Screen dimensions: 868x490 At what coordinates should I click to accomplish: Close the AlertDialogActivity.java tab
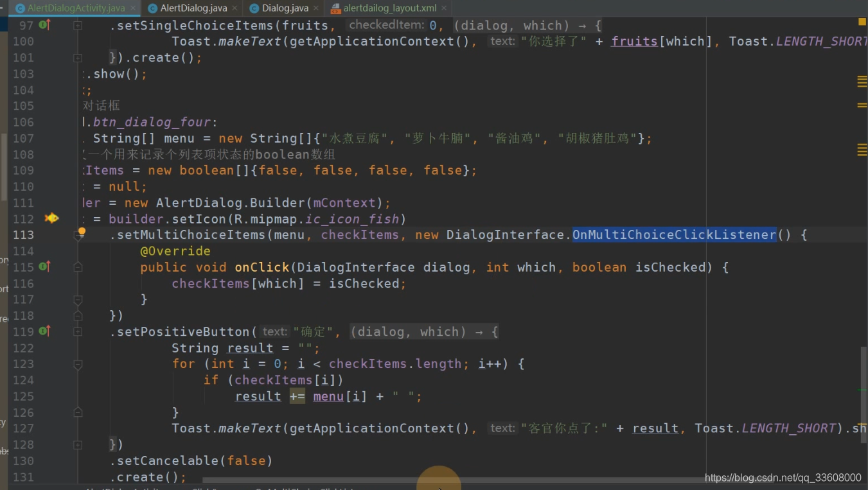pos(134,8)
